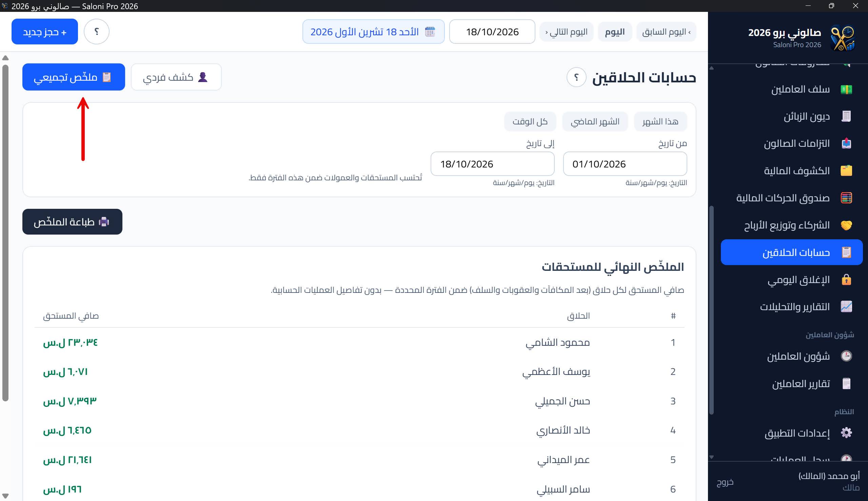Click the من تاريخ date field
Screen dimensions: 868x501
[x=625, y=164]
